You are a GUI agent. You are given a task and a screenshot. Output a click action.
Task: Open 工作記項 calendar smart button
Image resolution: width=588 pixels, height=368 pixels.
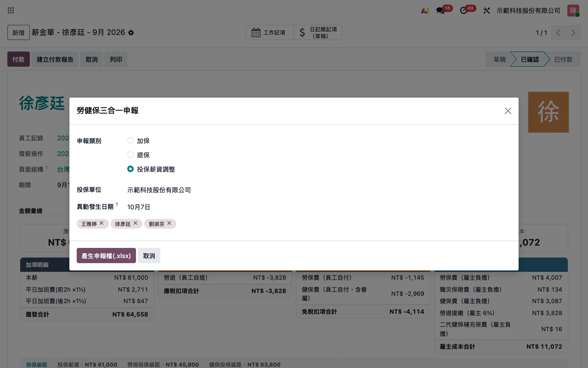[269, 32]
